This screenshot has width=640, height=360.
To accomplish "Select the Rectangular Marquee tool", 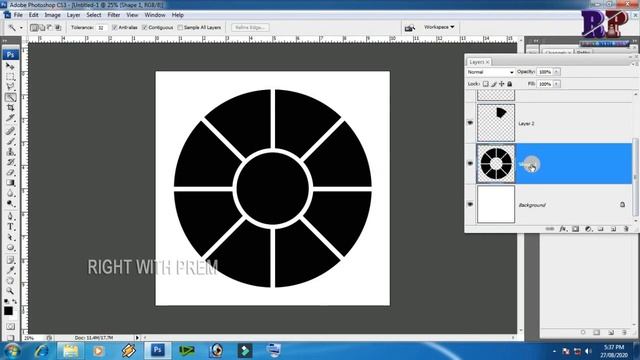I will pyautogui.click(x=10, y=77).
